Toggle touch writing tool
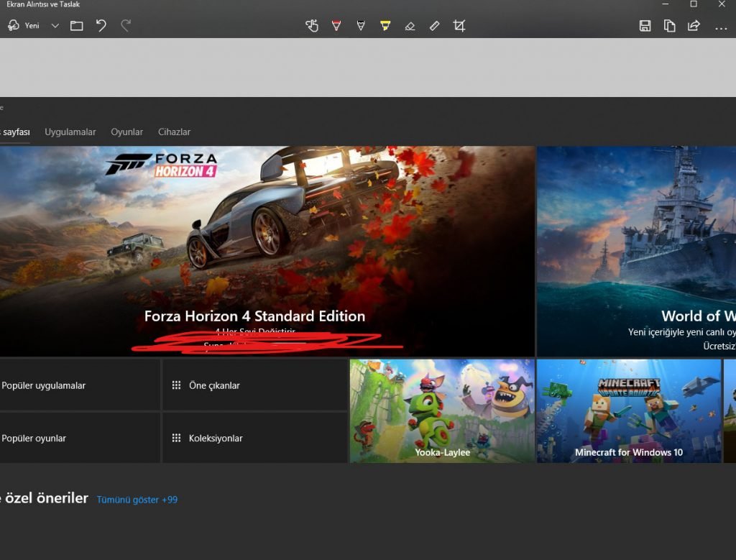The width and height of the screenshot is (736, 560). click(x=311, y=26)
